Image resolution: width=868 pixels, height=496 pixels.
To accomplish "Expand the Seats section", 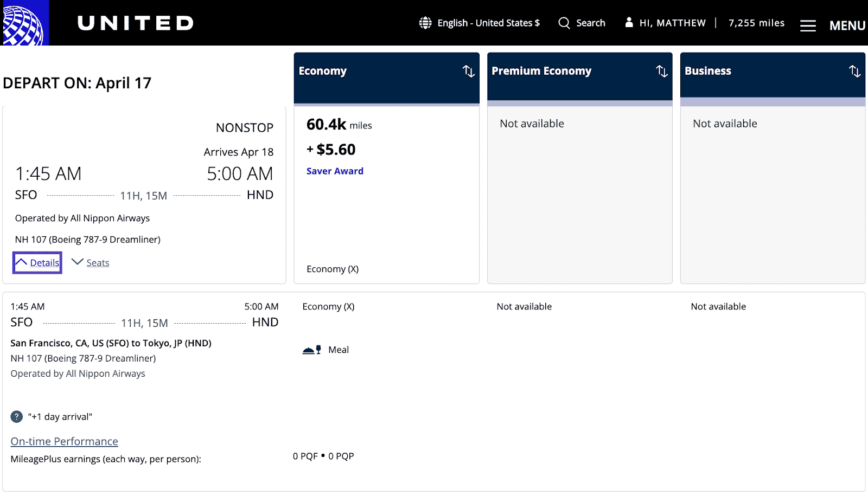I will click(91, 262).
